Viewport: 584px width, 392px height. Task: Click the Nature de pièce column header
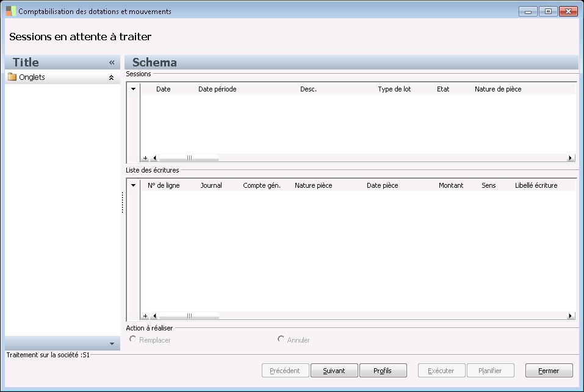coord(498,89)
